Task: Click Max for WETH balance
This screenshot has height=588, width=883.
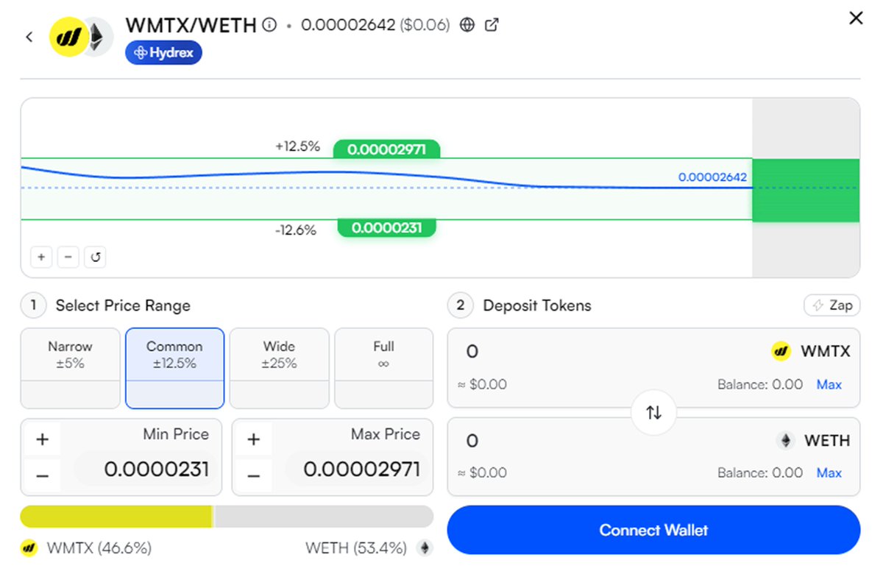Action: click(829, 472)
